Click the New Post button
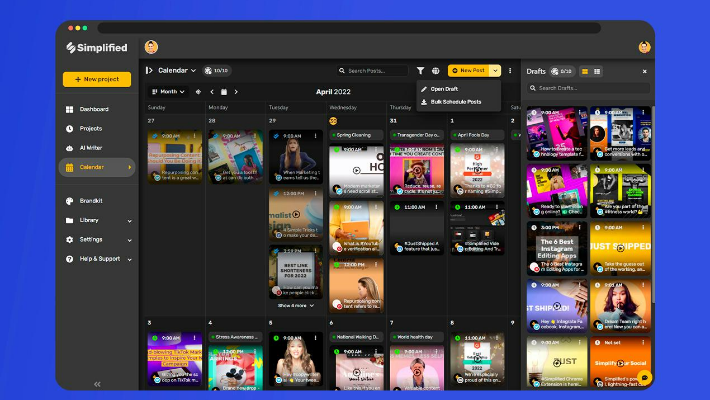This screenshot has width=710, height=400. coord(469,71)
